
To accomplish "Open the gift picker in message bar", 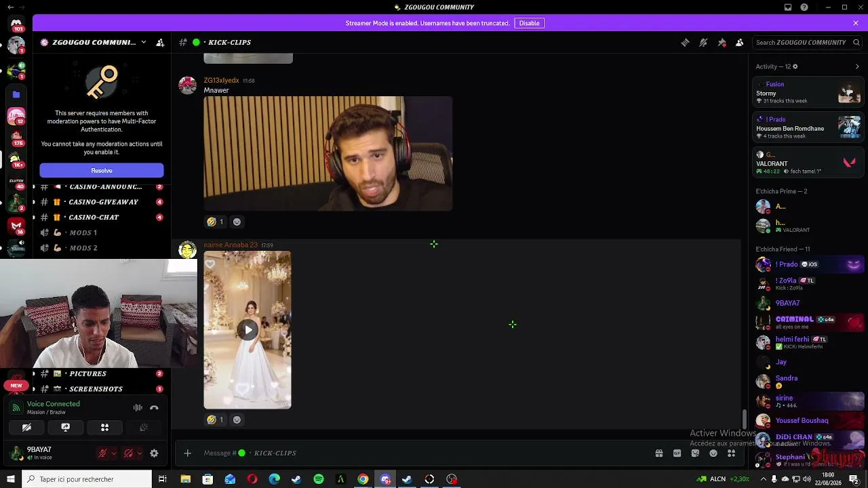I will tap(658, 453).
